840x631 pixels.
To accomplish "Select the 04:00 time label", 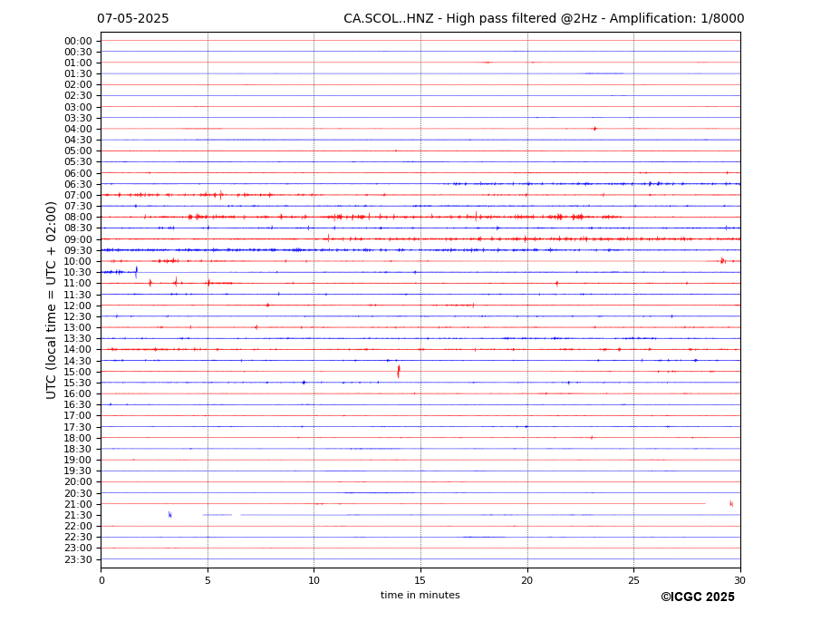I will point(78,130).
